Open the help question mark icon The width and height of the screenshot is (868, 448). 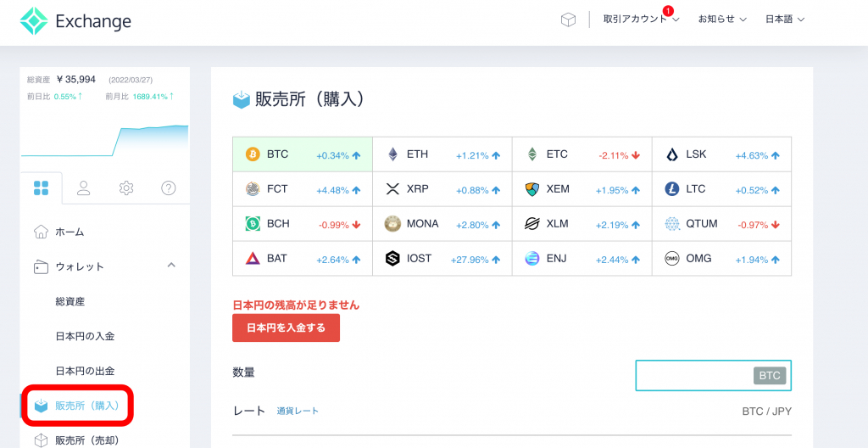tap(169, 188)
